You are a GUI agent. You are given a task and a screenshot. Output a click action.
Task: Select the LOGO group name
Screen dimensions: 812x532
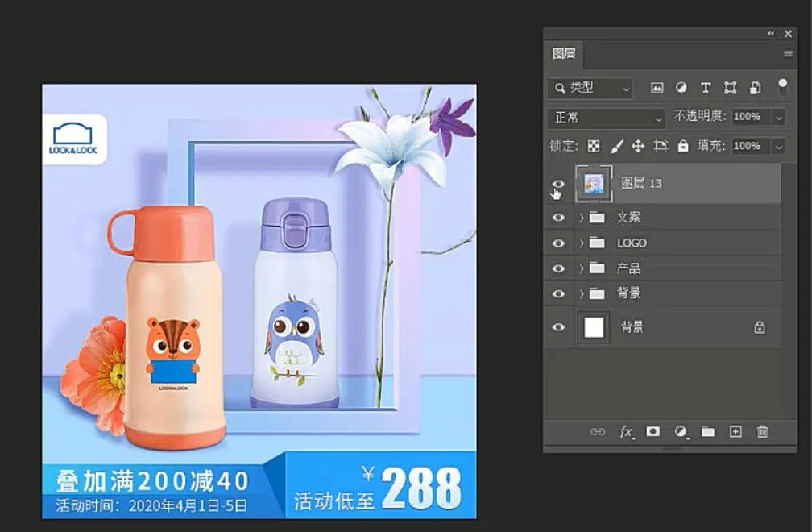click(632, 243)
